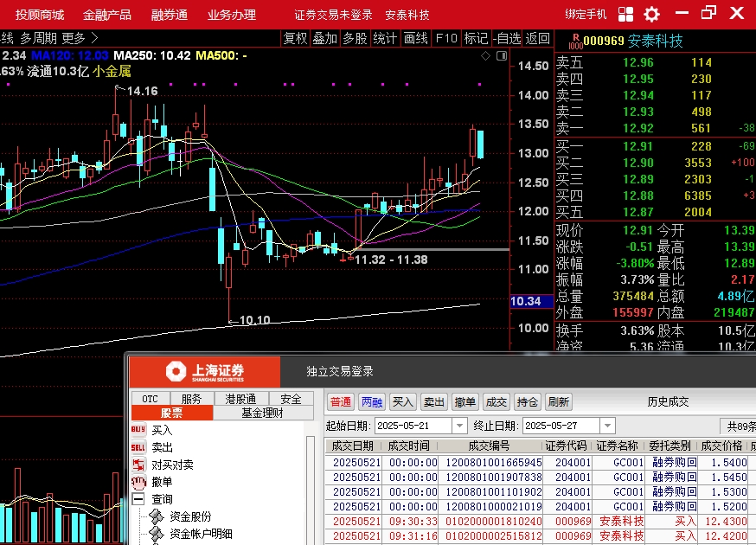Open the window layout grid icon
The image size is (756, 545).
[x=625, y=14]
